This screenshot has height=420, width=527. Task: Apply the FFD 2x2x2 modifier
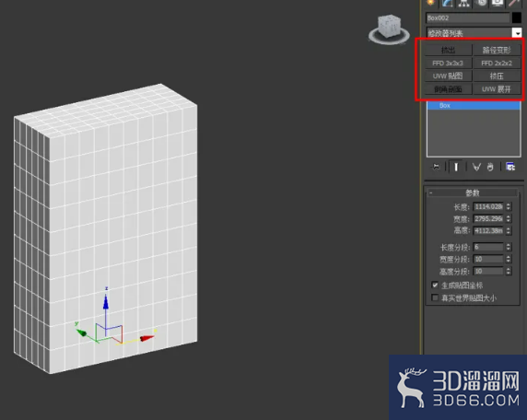point(497,64)
